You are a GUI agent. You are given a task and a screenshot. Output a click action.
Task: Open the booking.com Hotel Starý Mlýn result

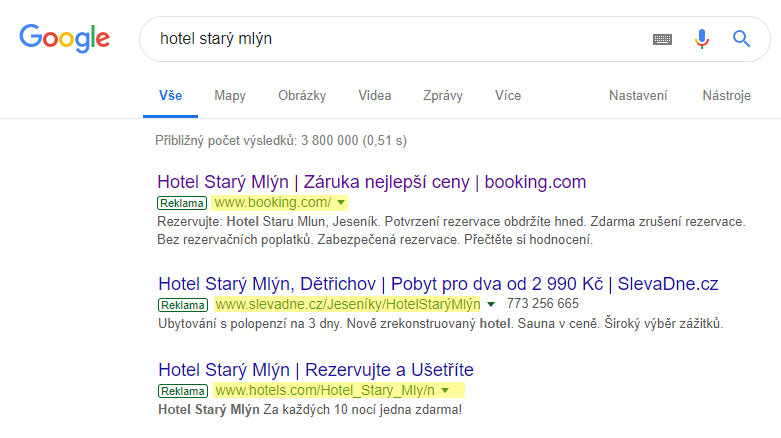[x=371, y=182]
